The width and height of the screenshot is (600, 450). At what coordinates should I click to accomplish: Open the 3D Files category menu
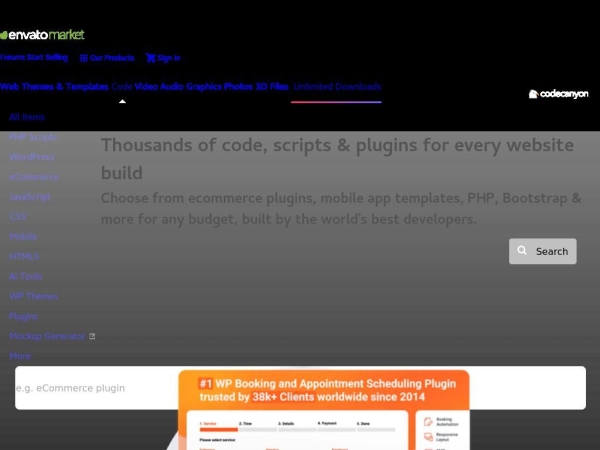pos(272,86)
